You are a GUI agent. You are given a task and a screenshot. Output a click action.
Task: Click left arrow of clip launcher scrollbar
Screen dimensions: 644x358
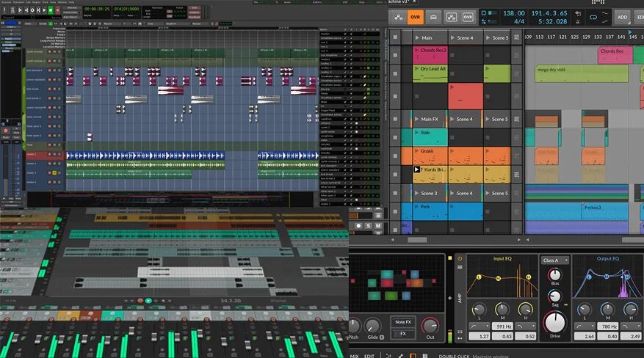pyautogui.click(x=393, y=240)
